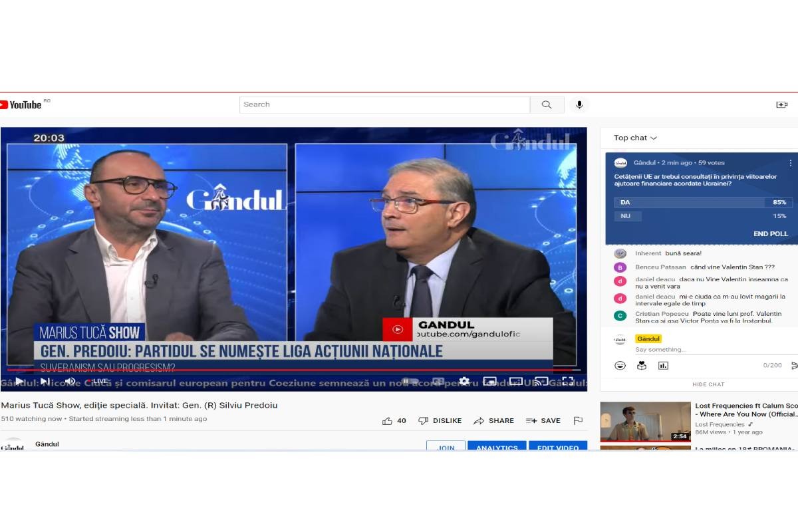Click the search magnifier button

pos(547,104)
